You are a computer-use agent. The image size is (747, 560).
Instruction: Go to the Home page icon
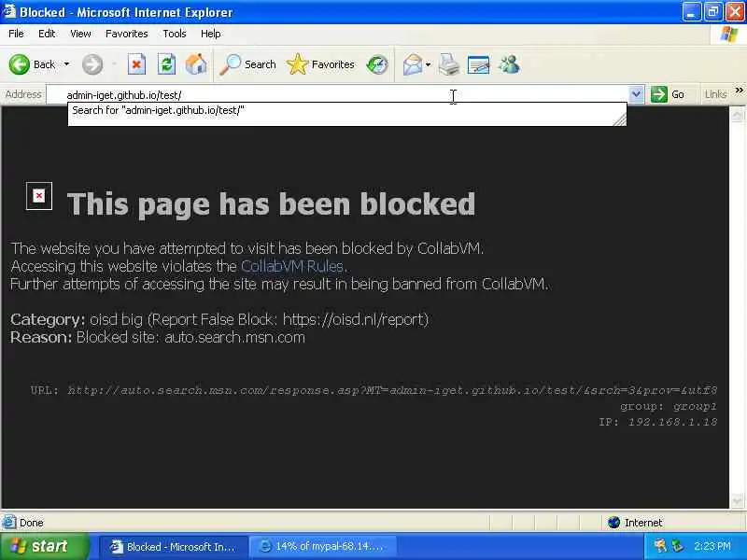[196, 64]
